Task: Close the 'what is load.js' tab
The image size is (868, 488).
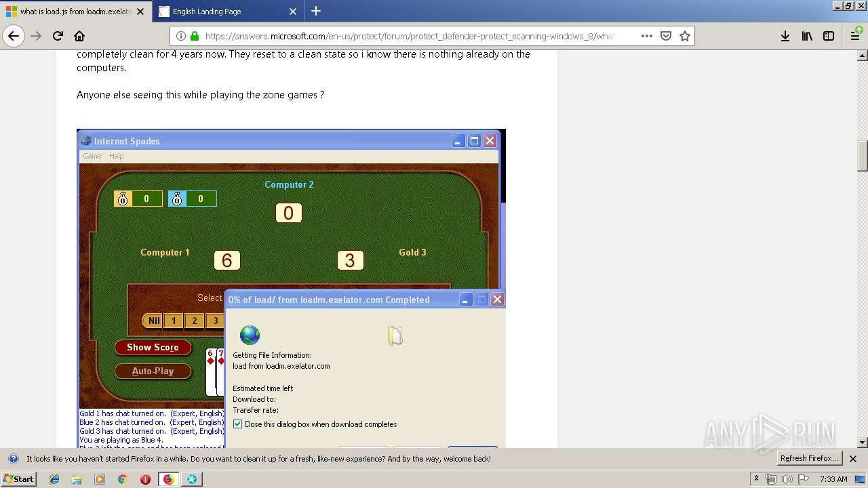Action: 140,12
